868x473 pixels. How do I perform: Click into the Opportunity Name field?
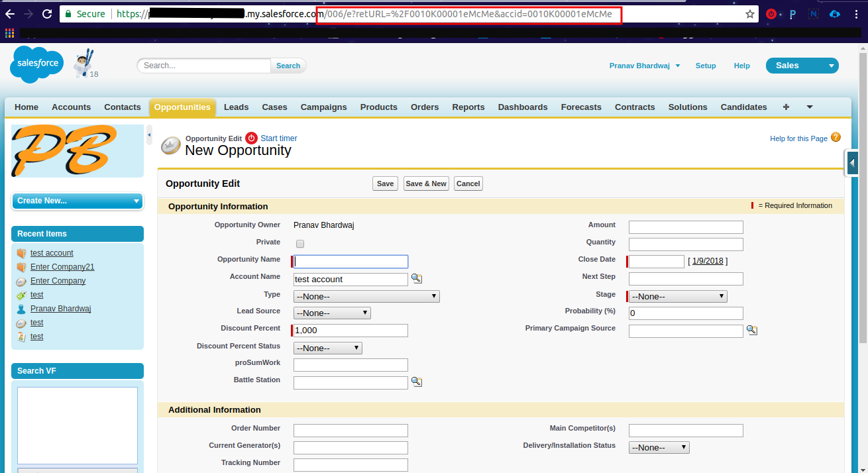pyautogui.click(x=351, y=262)
